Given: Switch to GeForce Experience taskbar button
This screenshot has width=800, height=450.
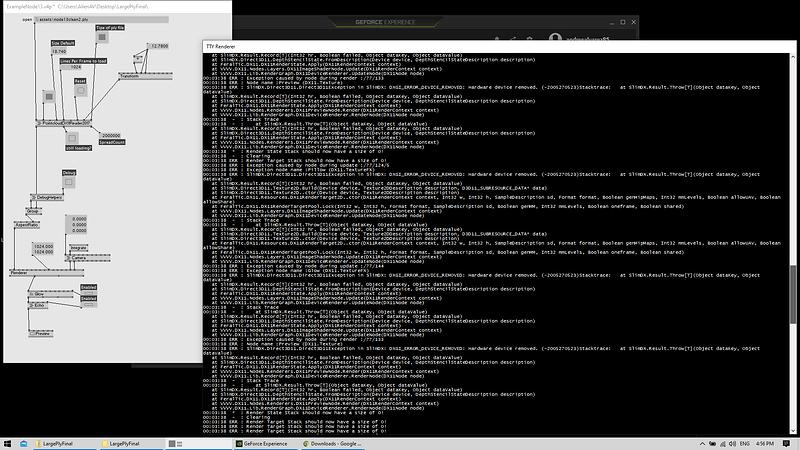Looking at the screenshot, I should click(266, 444).
